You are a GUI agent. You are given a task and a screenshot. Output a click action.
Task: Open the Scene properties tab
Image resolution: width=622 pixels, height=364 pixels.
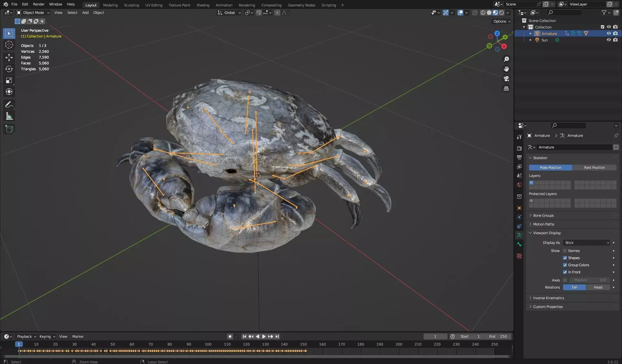(519, 175)
